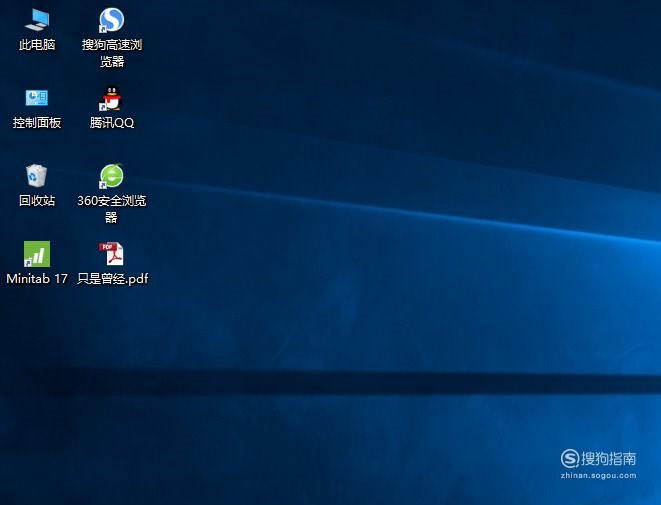Click the Minitab 17 shortcut icon
This screenshot has height=505, width=661.
[37, 254]
